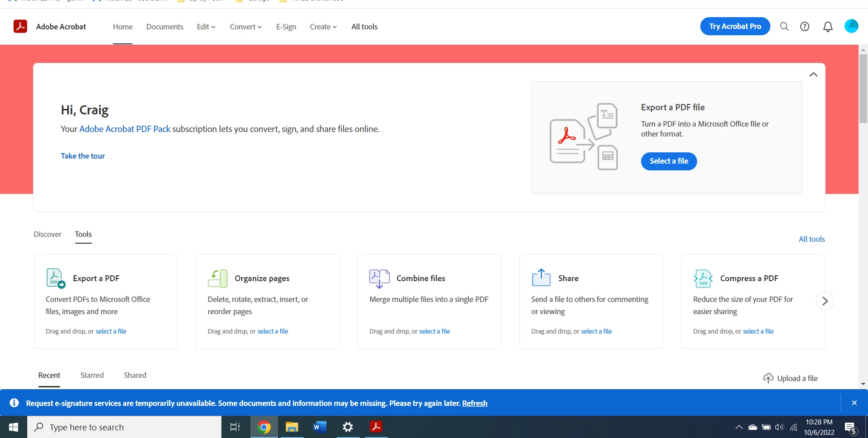This screenshot has width=868, height=438.
Task: Collapse the welcome card with the chevron
Action: tap(813, 75)
